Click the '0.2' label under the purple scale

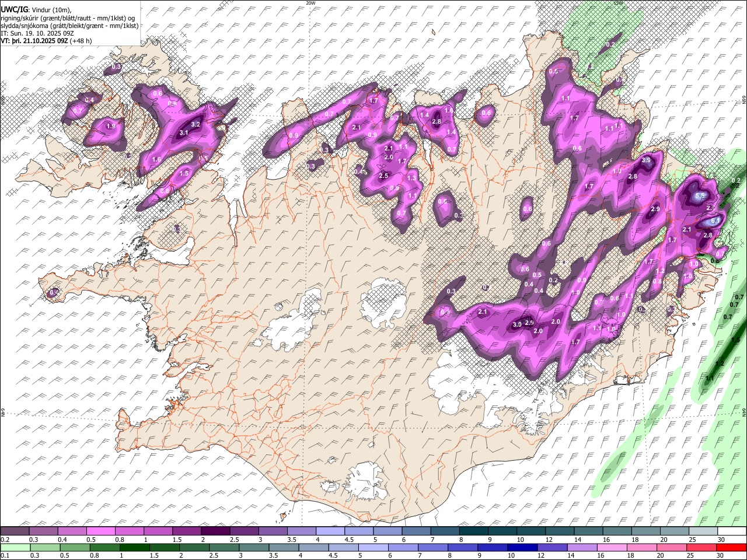tap(5, 540)
